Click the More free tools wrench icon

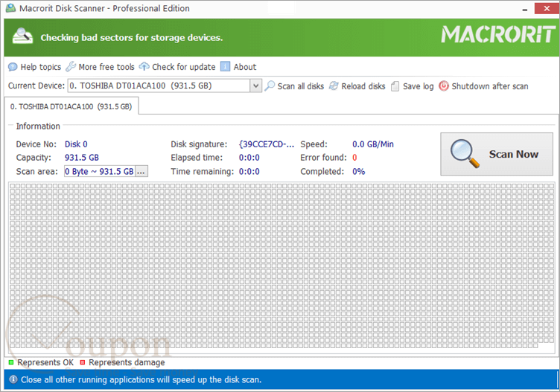71,67
